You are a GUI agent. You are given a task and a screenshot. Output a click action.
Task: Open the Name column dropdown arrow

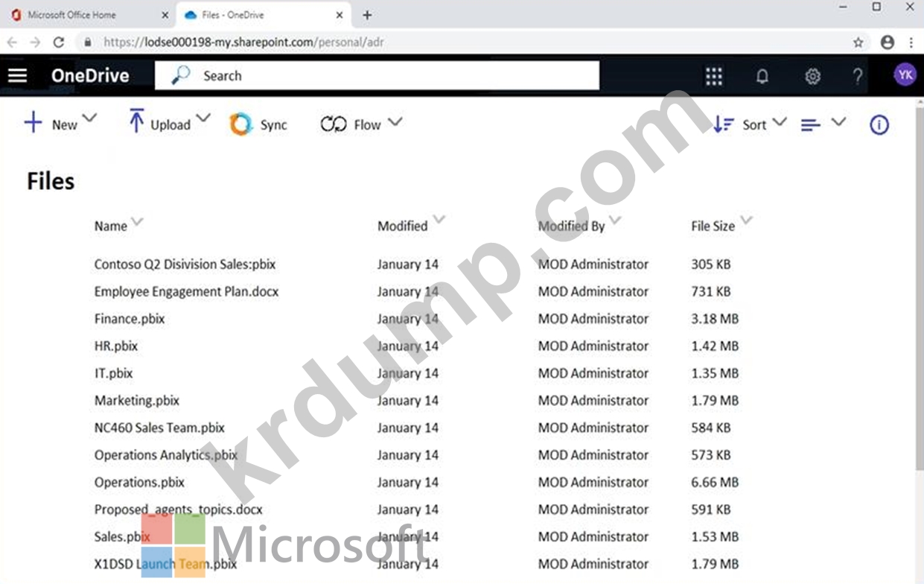tap(137, 222)
